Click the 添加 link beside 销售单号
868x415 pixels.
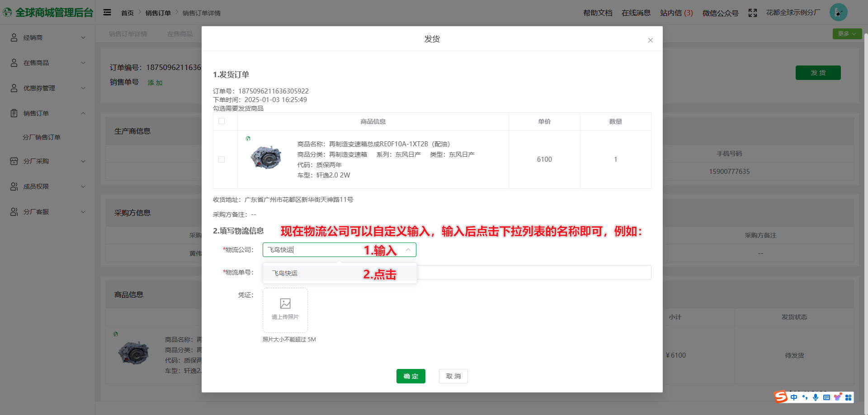[x=155, y=83]
